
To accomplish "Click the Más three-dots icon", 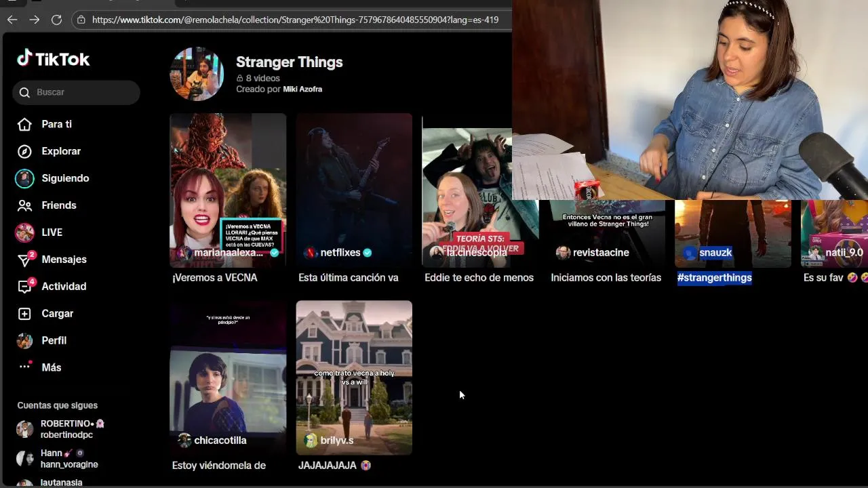I will point(25,366).
